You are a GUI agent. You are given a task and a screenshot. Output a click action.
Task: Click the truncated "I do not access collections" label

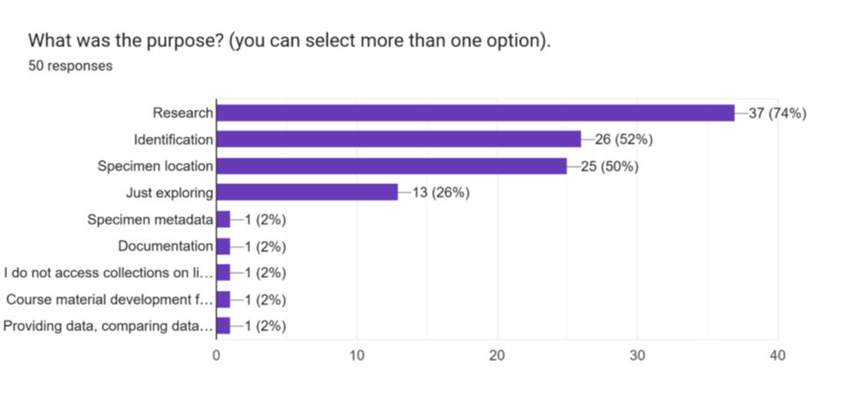coord(109,273)
